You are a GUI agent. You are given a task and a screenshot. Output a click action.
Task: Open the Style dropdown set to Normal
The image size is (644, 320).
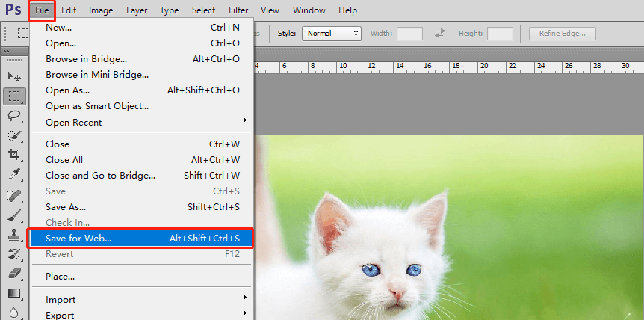(331, 34)
